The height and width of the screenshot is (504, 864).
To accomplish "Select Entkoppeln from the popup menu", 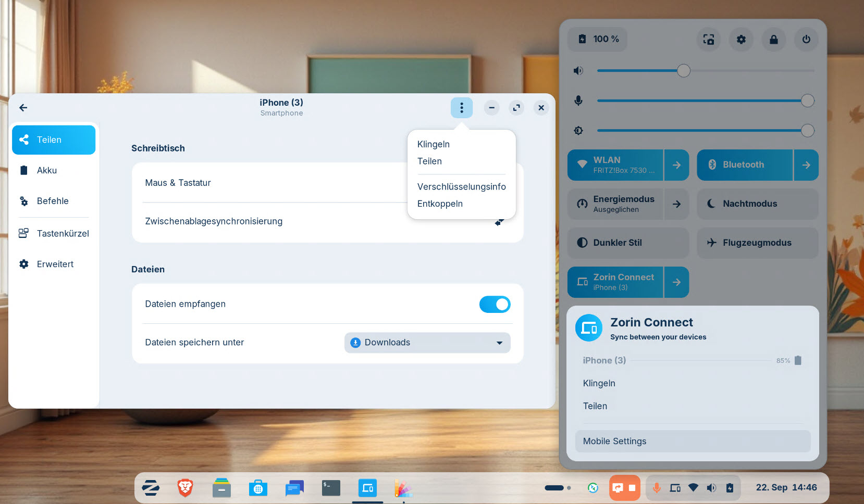I will 440,204.
